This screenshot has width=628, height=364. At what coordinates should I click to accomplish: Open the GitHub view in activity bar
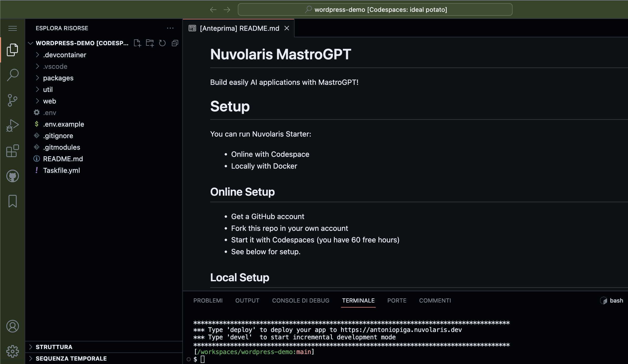tap(12, 176)
